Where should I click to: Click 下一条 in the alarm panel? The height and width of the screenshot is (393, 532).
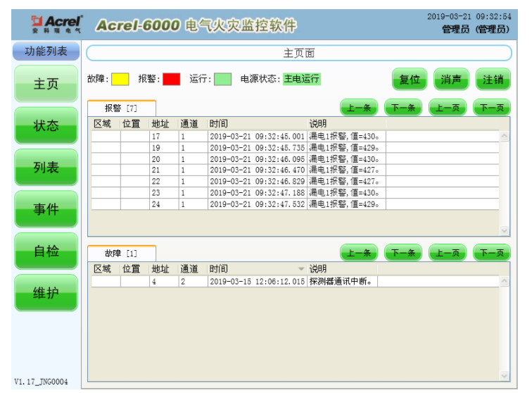(x=404, y=108)
